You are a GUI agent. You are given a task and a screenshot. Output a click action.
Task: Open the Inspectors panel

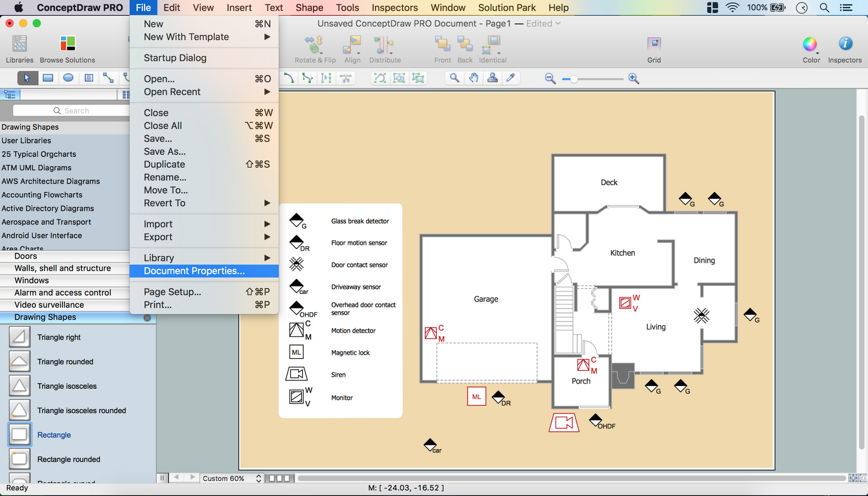[x=844, y=45]
